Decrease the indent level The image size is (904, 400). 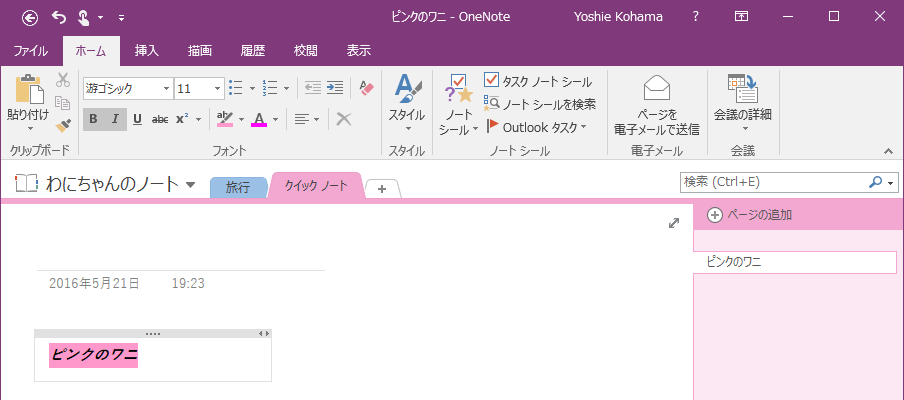tap(312, 88)
